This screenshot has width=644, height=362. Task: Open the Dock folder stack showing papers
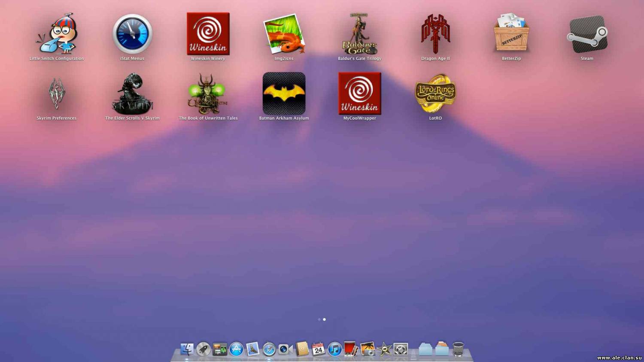tap(442, 348)
